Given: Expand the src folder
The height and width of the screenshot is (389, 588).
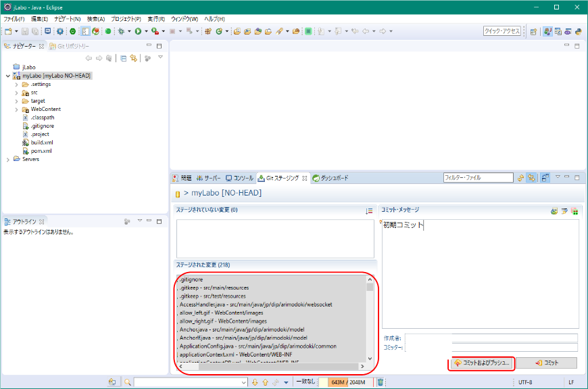Looking at the screenshot, I should [x=16, y=93].
